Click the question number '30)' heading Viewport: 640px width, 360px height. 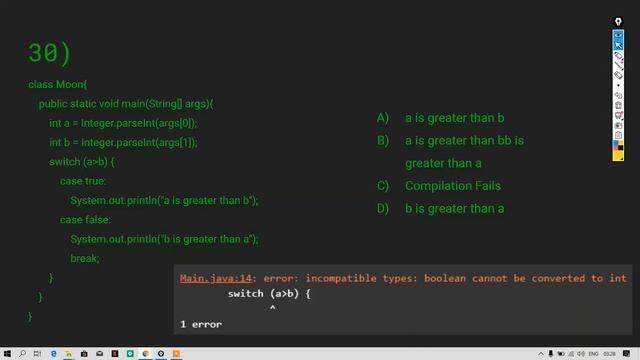[x=49, y=53]
